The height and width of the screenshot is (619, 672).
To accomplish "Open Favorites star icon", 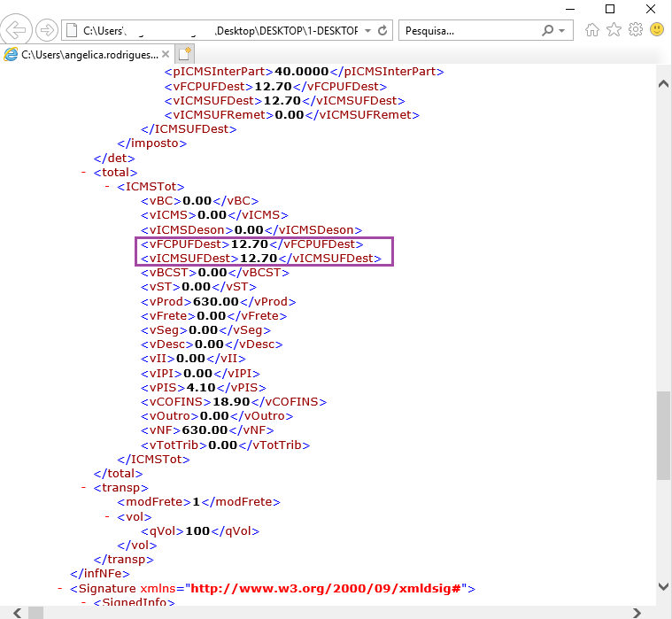I will pos(614,30).
